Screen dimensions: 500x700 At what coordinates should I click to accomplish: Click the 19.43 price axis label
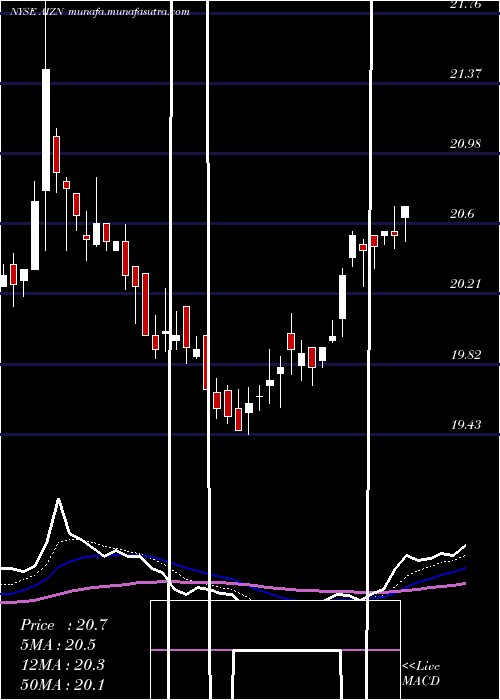coord(466,425)
